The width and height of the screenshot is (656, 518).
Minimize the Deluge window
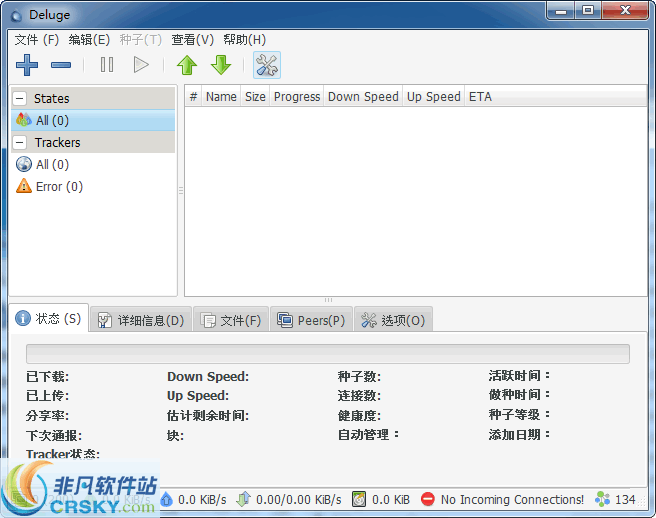point(561,10)
